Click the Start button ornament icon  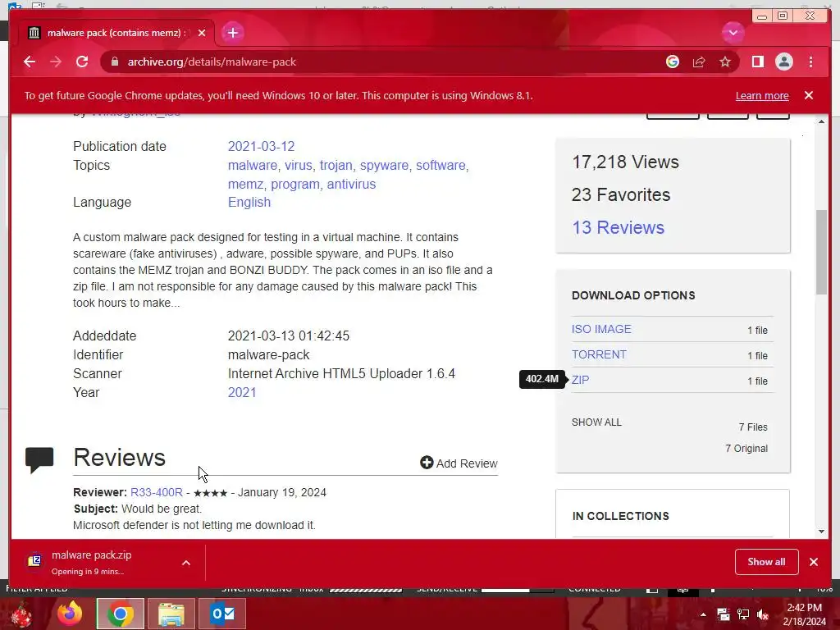coord(21,614)
